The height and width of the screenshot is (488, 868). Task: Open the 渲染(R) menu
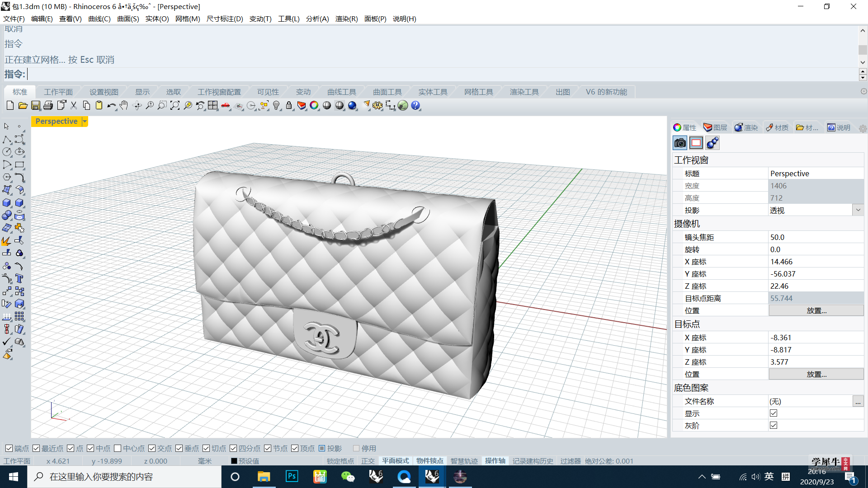(x=347, y=19)
